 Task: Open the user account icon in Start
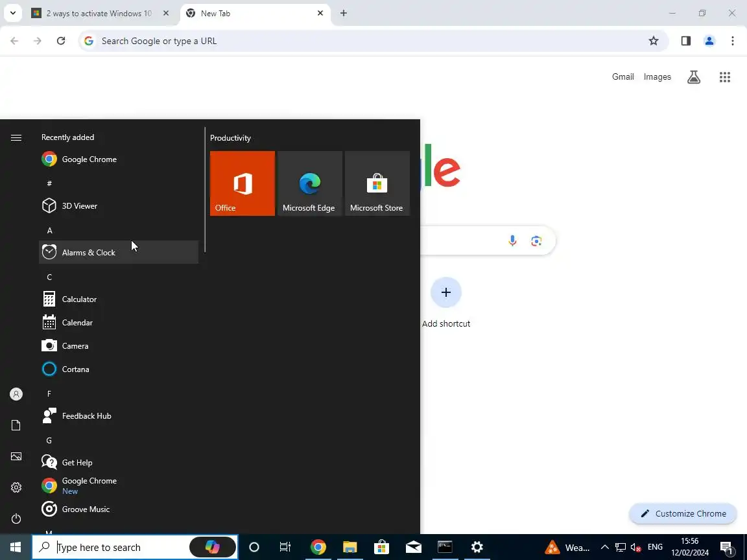point(16,394)
